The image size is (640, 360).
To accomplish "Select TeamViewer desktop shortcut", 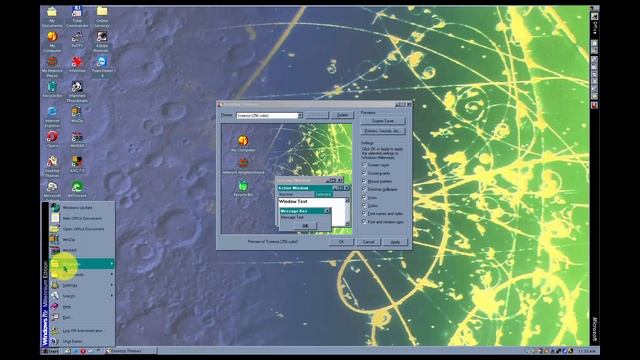I will pos(102,67).
